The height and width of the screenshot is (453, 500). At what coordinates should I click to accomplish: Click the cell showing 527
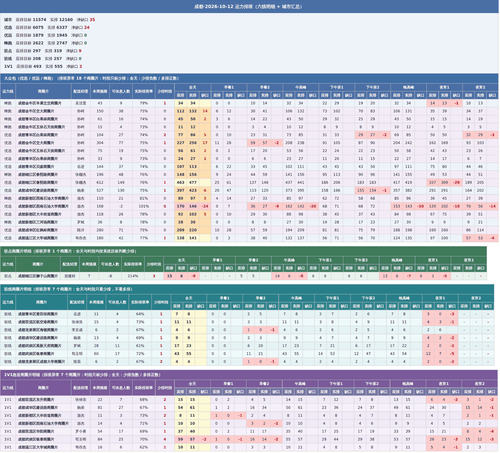click(x=100, y=191)
